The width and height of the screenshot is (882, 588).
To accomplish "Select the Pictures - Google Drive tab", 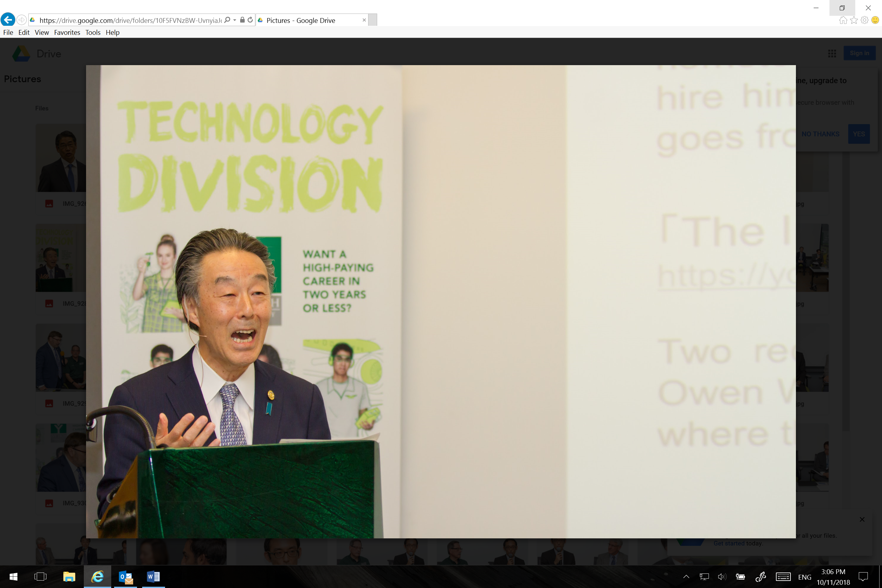I will pyautogui.click(x=311, y=20).
